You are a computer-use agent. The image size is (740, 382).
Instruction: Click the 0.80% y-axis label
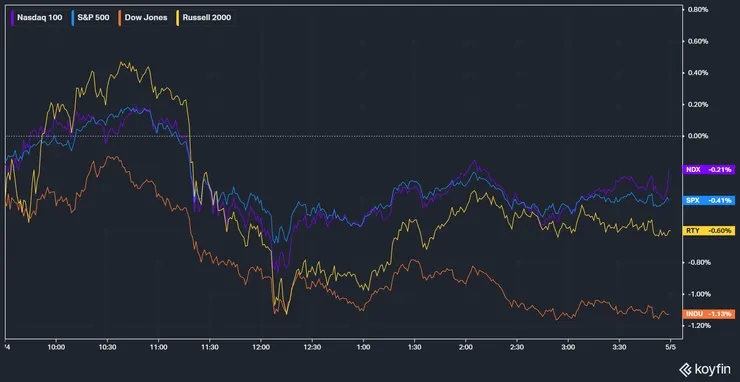click(x=699, y=9)
